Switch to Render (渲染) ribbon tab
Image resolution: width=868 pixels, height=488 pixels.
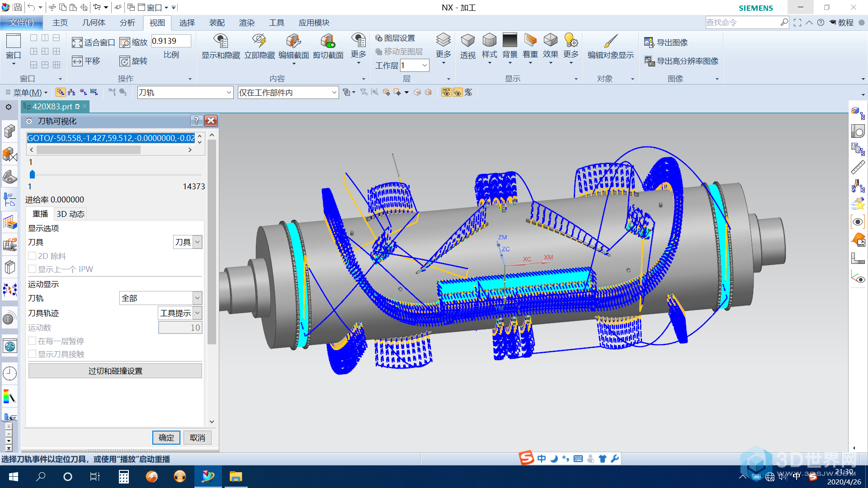point(246,23)
